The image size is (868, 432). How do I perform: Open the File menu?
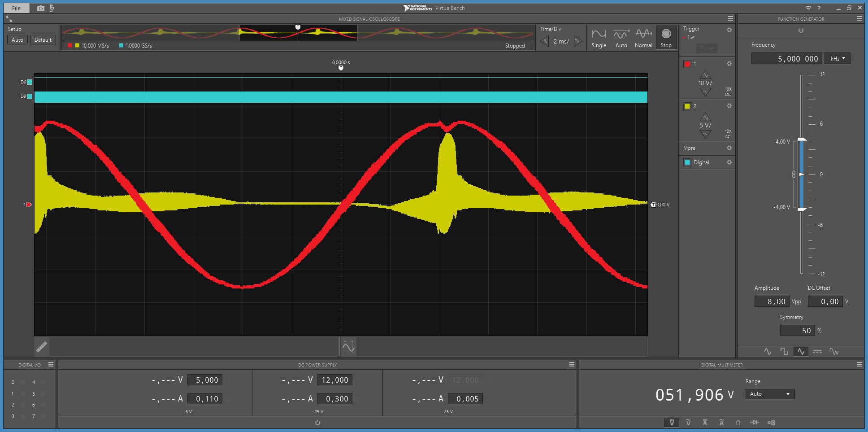[16, 8]
